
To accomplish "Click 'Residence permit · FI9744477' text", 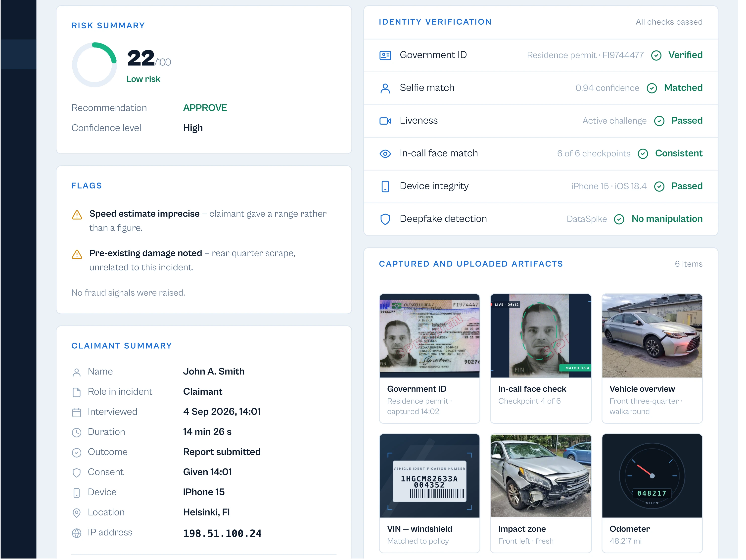I will (x=585, y=55).
